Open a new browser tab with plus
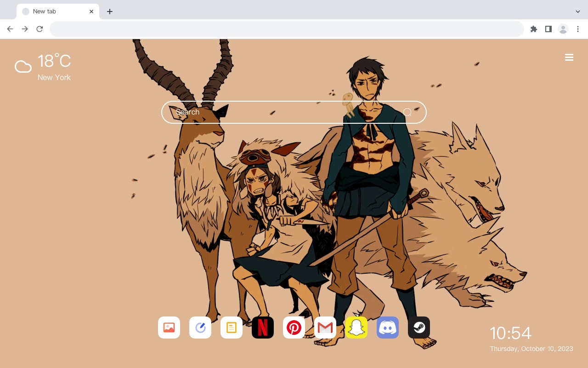The width and height of the screenshot is (588, 368). point(109,11)
